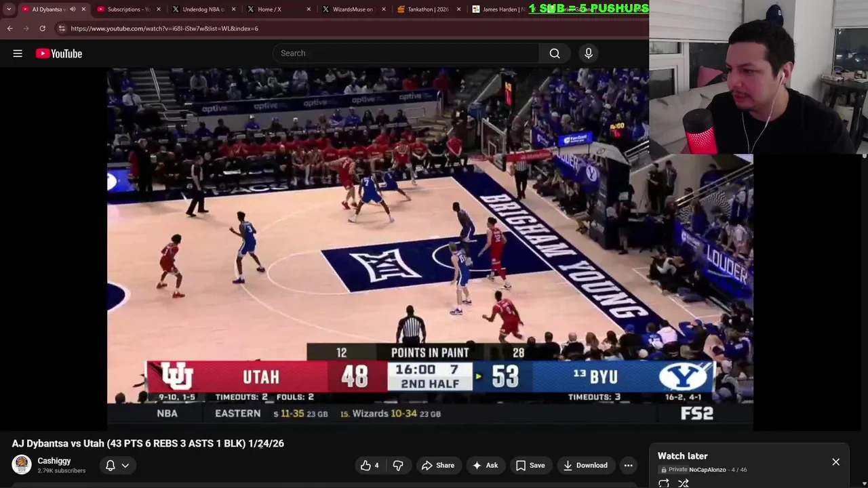Switch to the Underdog NBA tab
Image resolution: width=868 pixels, height=488 pixels.
pyautogui.click(x=202, y=9)
